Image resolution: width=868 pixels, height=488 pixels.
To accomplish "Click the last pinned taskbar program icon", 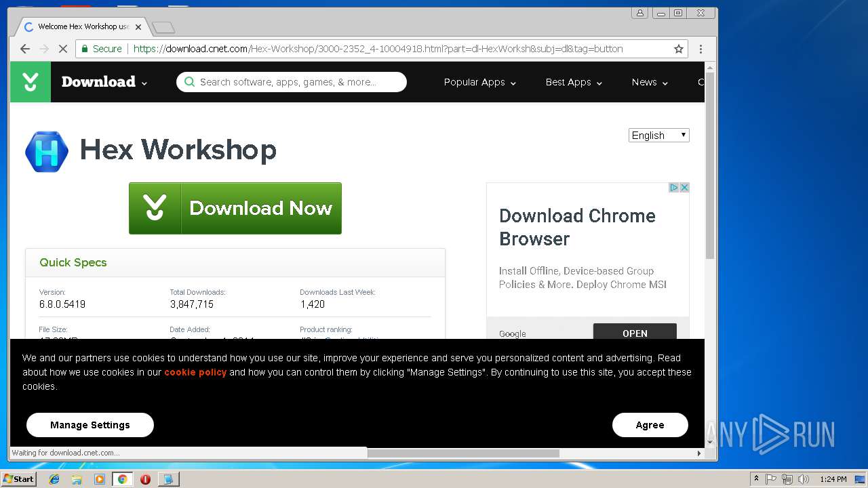I will pos(167,479).
